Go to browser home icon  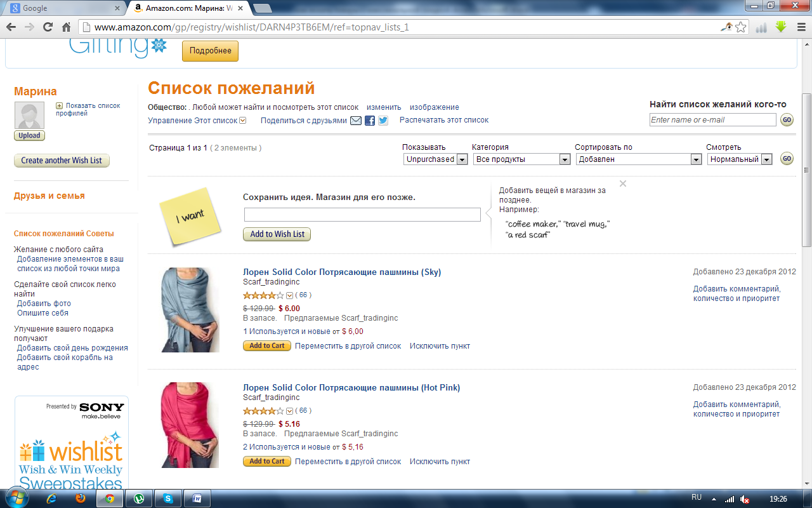[66, 27]
